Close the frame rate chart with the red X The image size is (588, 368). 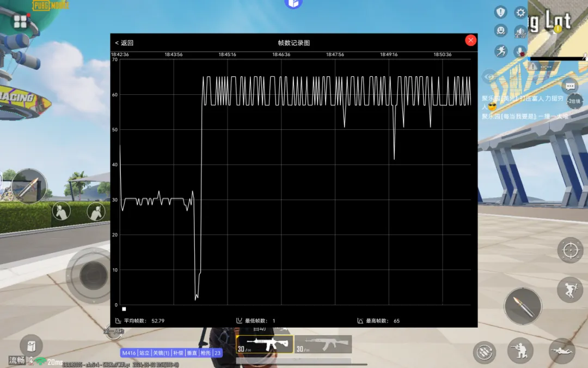(x=470, y=40)
